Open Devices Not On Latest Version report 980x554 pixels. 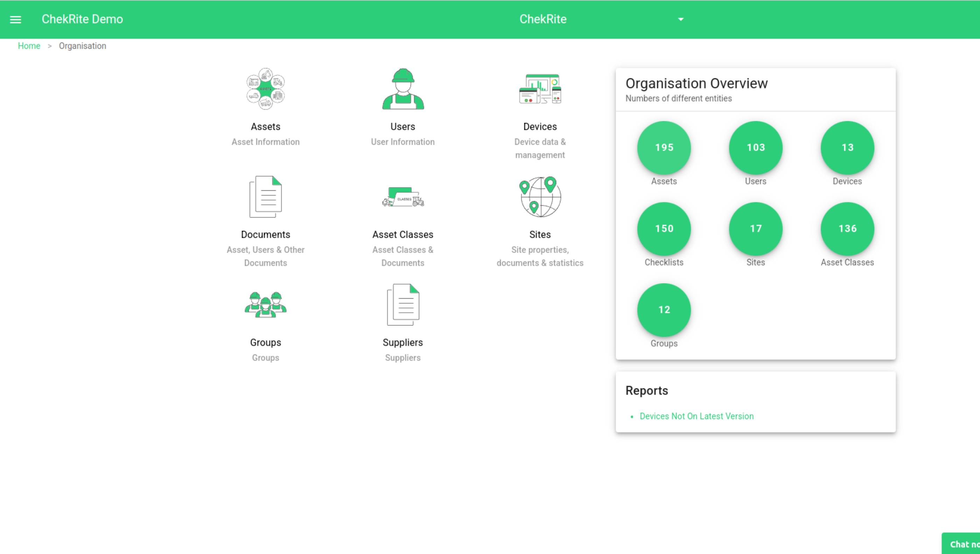(x=696, y=416)
